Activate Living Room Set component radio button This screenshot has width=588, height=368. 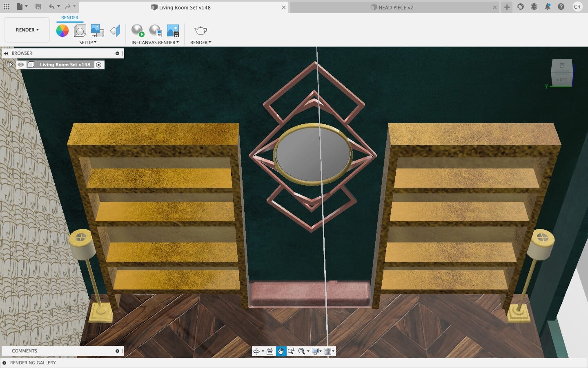pyautogui.click(x=98, y=65)
